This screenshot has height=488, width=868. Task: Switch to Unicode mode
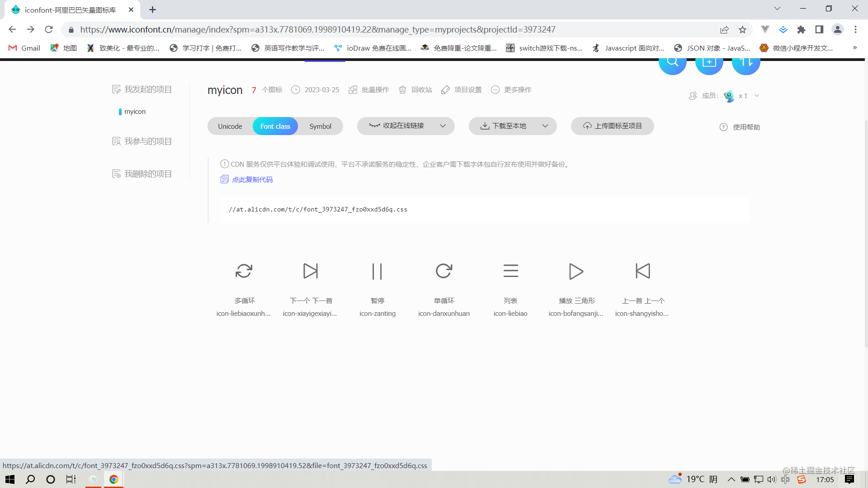[230, 127]
